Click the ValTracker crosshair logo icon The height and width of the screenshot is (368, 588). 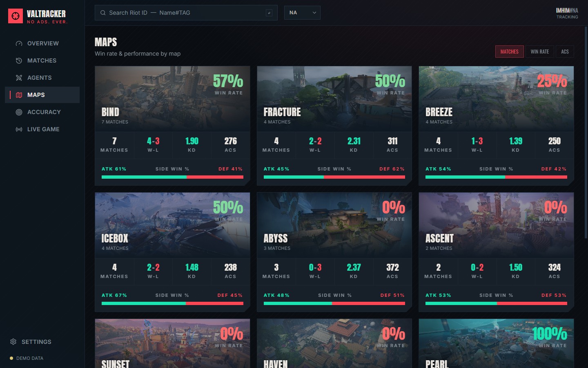pos(16,16)
